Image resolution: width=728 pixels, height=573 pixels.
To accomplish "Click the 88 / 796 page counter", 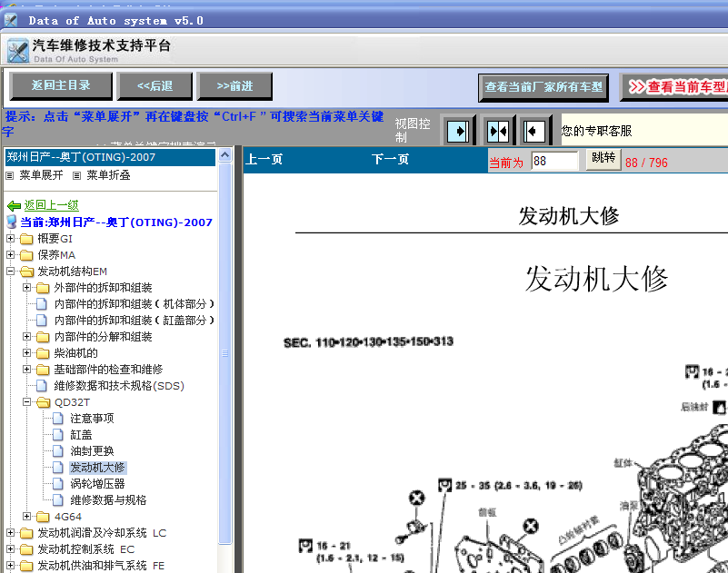I will pos(646,163).
